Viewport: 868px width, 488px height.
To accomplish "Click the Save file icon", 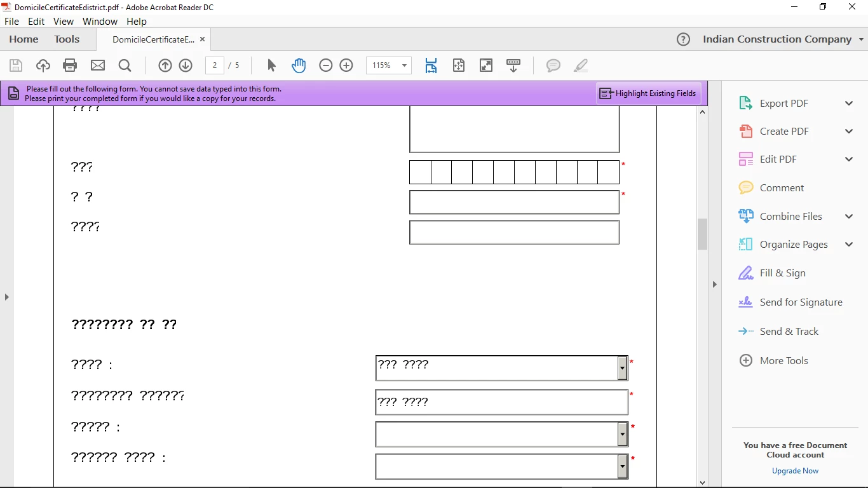I will (x=16, y=65).
